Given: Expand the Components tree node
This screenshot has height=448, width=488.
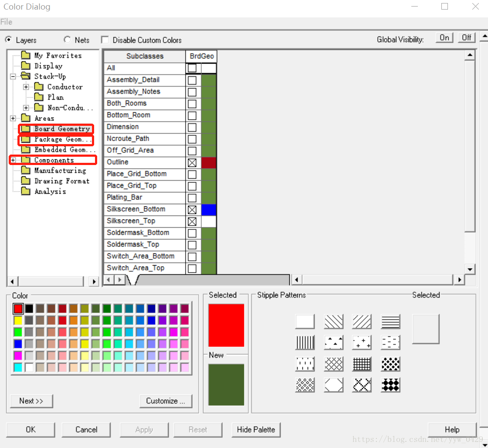Looking at the screenshot, I should [x=13, y=160].
